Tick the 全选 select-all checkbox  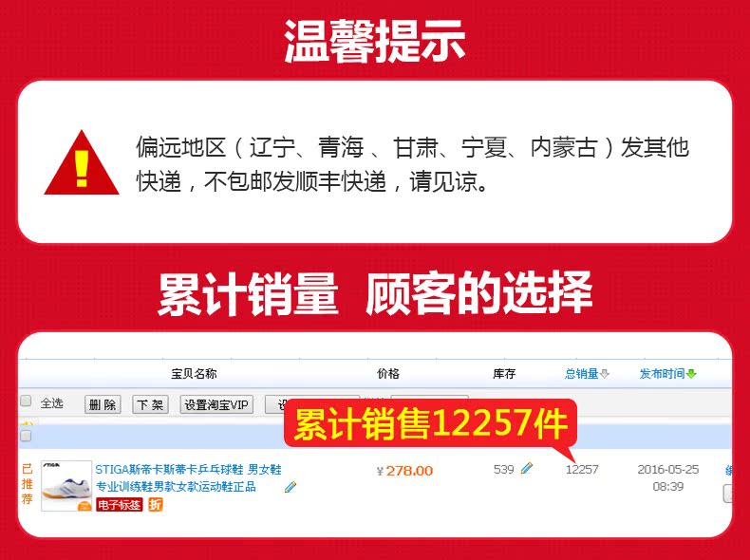[x=26, y=401]
